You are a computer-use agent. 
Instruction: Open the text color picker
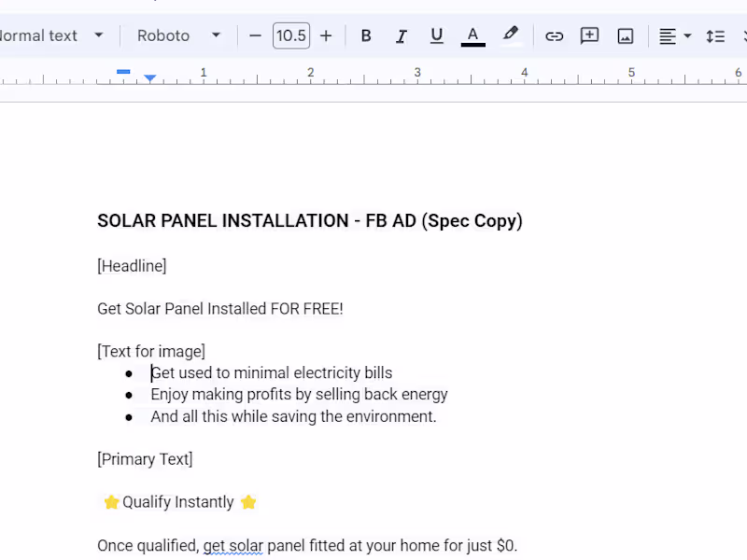472,35
